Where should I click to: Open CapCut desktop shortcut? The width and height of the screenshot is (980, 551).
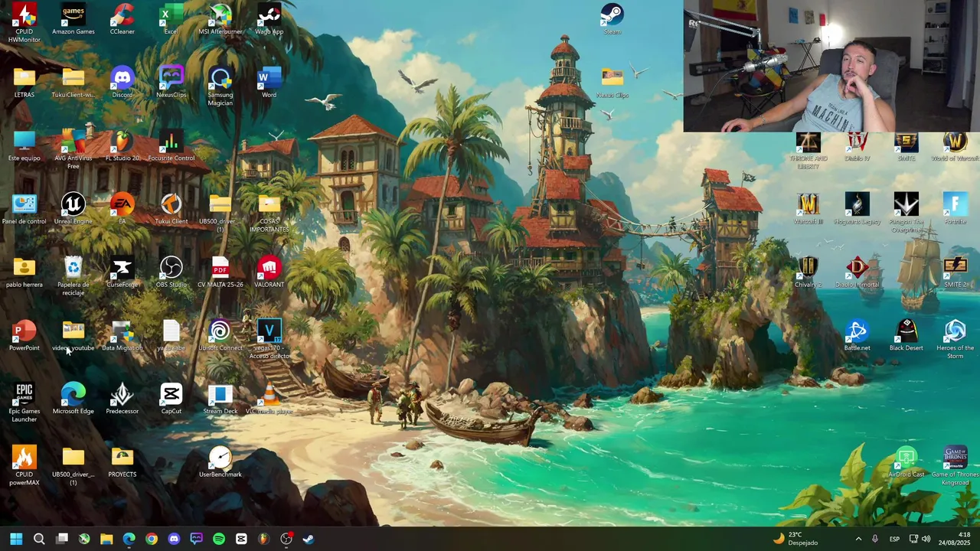[171, 399]
